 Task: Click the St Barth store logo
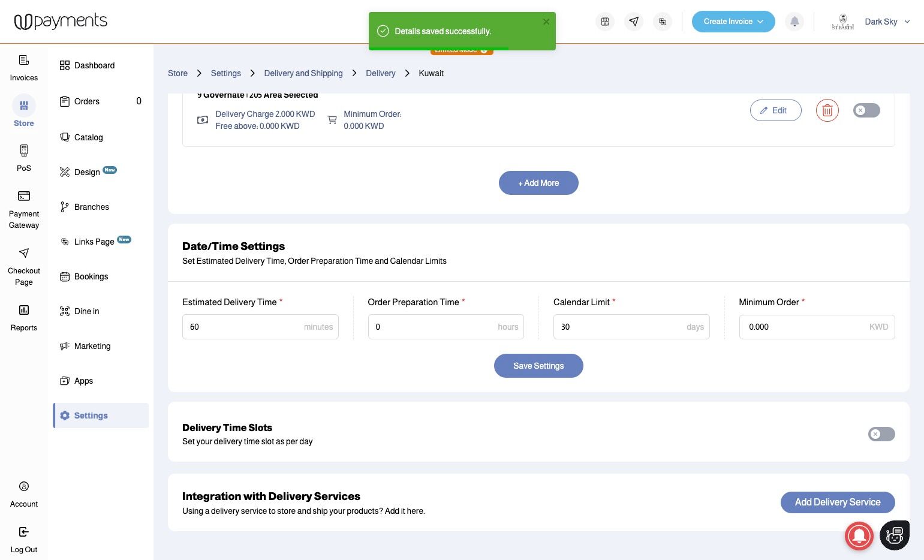[x=842, y=22]
